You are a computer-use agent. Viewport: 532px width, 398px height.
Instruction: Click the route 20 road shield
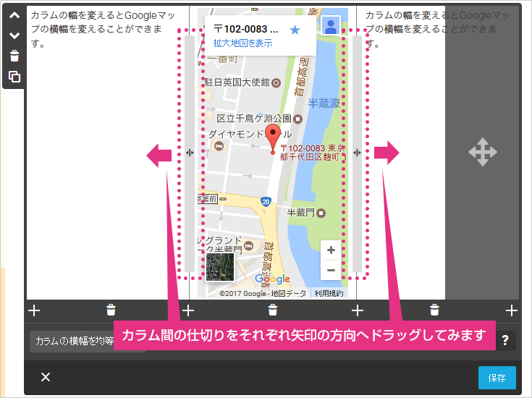[x=266, y=202]
